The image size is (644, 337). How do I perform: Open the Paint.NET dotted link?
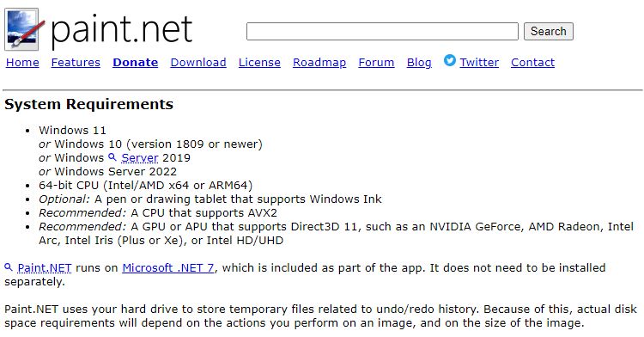click(x=45, y=268)
